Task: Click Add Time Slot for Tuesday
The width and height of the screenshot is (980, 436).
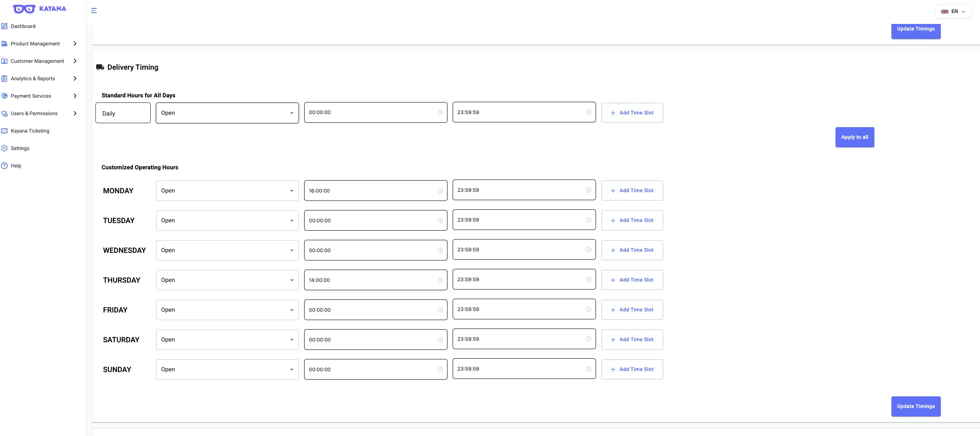Action: (x=632, y=221)
